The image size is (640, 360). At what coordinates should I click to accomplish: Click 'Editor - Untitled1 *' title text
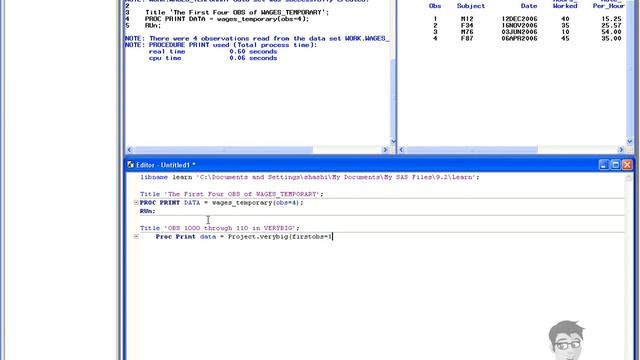coord(166,165)
